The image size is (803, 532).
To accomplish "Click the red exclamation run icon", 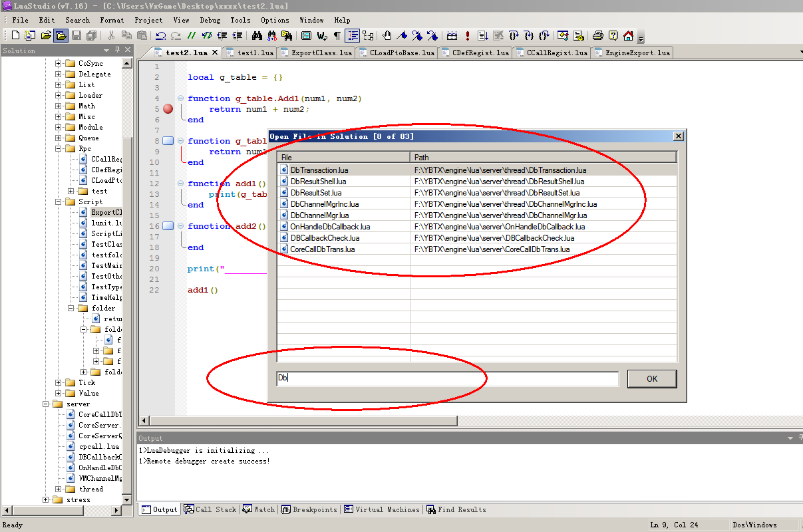I will [x=468, y=35].
